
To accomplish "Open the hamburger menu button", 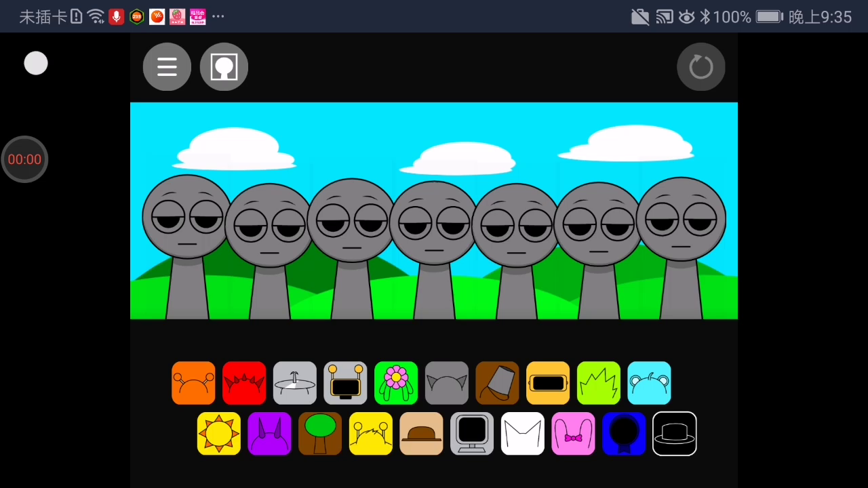I will click(x=167, y=67).
